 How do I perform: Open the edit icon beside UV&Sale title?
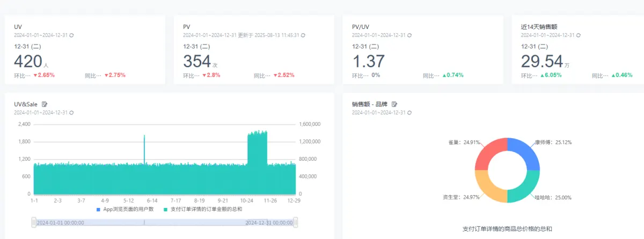[x=45, y=104]
